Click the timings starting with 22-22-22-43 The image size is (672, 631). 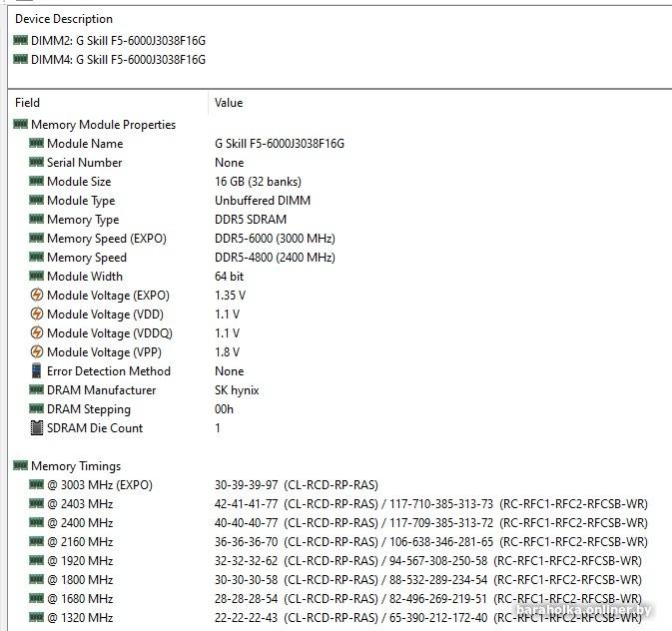click(428, 618)
